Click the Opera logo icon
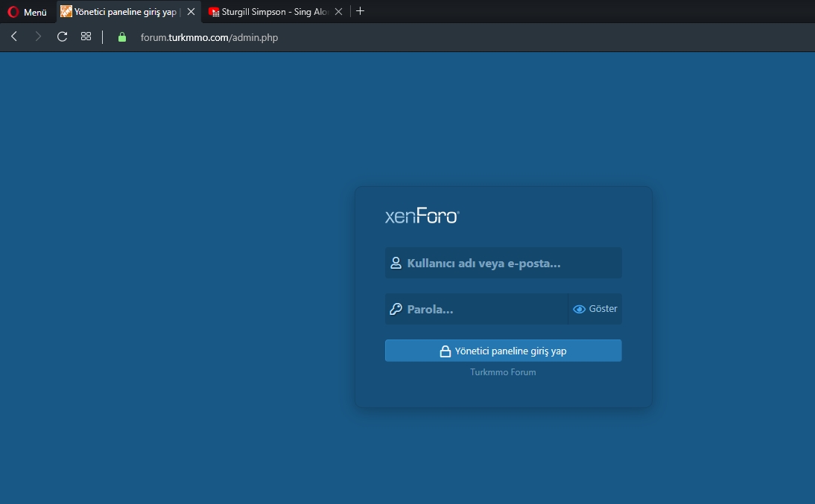 (13, 11)
